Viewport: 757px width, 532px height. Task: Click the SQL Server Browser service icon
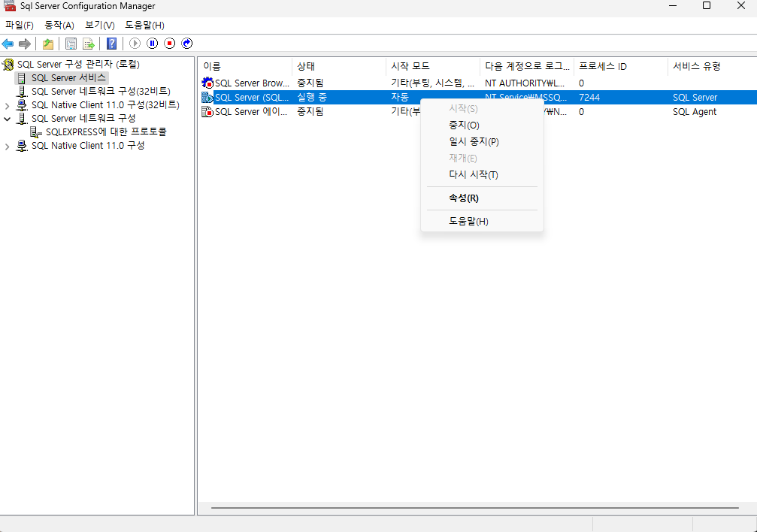[x=207, y=83]
